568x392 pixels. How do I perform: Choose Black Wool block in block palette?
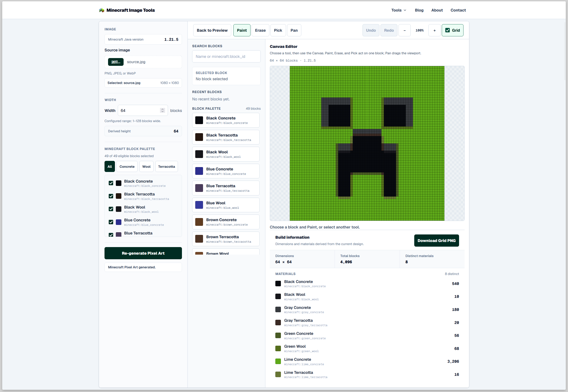[226, 154]
